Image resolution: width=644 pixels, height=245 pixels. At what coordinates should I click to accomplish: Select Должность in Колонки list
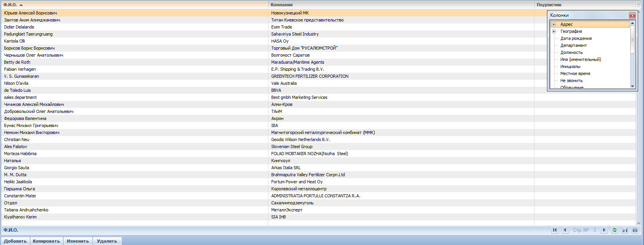(x=571, y=52)
